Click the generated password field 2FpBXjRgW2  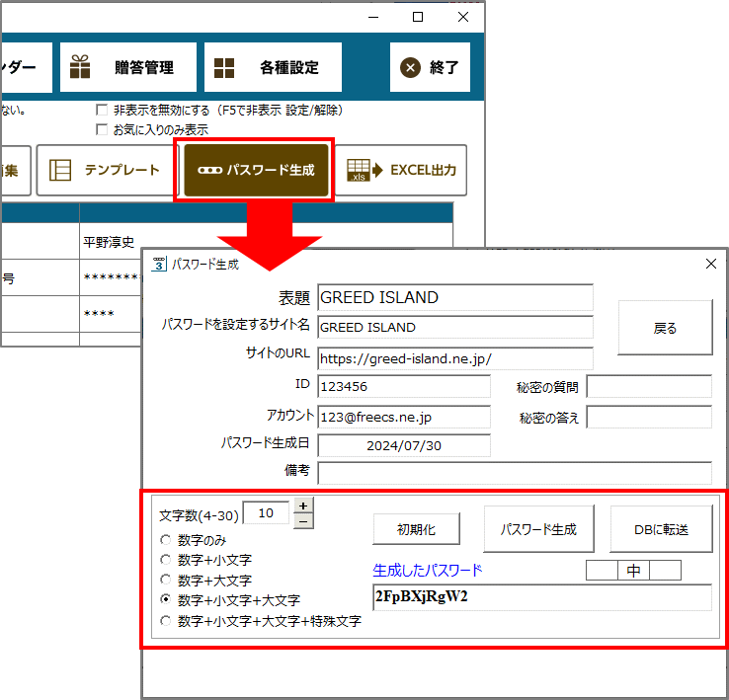click(x=542, y=597)
